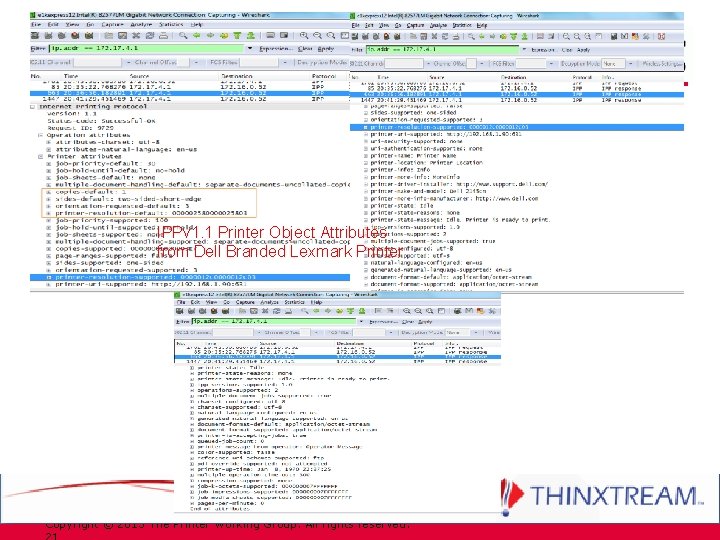Click Wireless Settings button in top-right window
Viewport: 720px width, 540px height.
click(663, 64)
